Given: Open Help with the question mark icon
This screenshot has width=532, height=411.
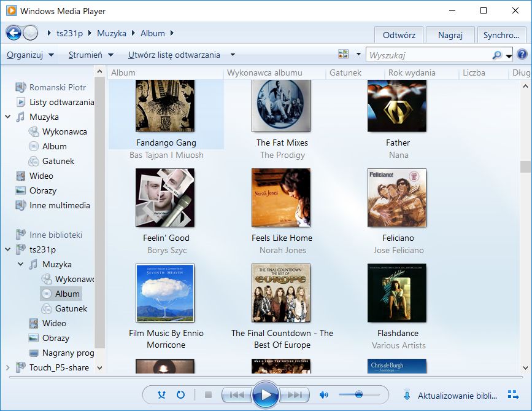Looking at the screenshot, I should click(x=522, y=54).
